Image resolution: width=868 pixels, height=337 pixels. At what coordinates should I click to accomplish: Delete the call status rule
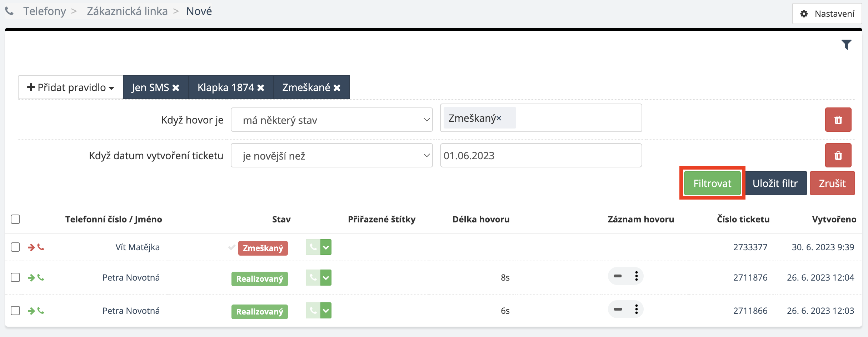click(x=838, y=120)
